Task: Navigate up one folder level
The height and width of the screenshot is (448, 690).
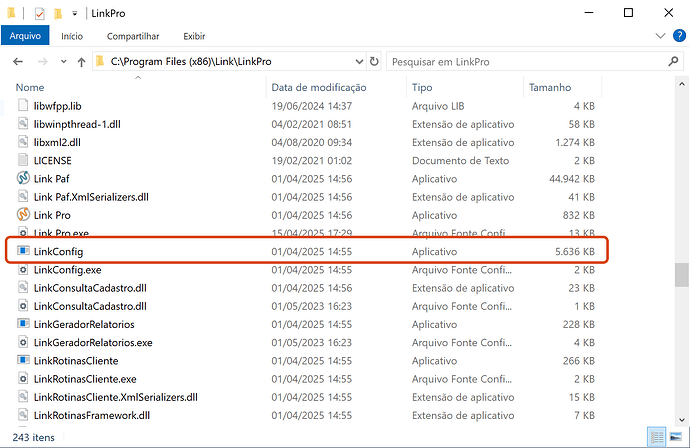Action: (81, 62)
